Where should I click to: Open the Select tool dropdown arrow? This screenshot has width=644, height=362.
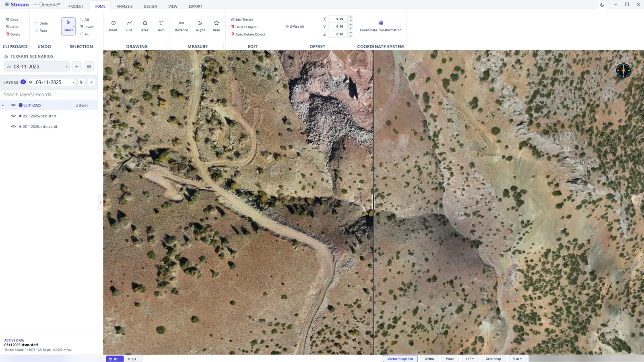(x=74, y=27)
